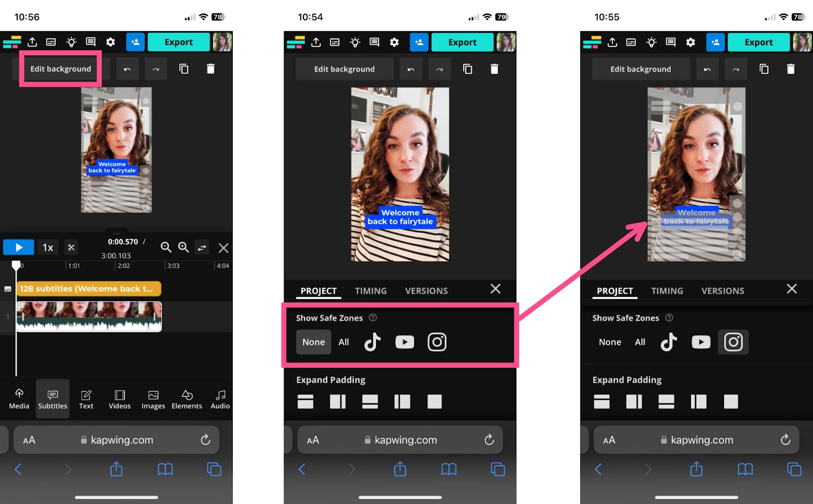Click Edit background in middle phone screen
The image size is (813, 504).
(x=345, y=69)
